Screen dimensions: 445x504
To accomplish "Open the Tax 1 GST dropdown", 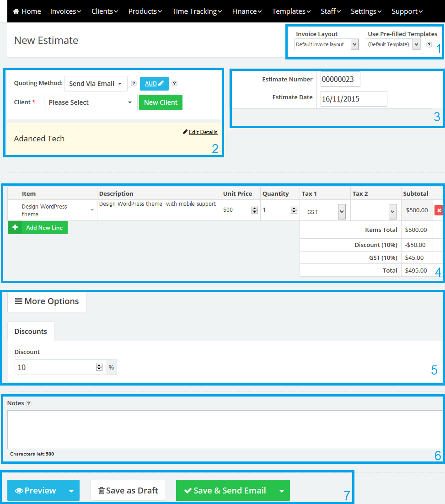I will (x=326, y=212).
